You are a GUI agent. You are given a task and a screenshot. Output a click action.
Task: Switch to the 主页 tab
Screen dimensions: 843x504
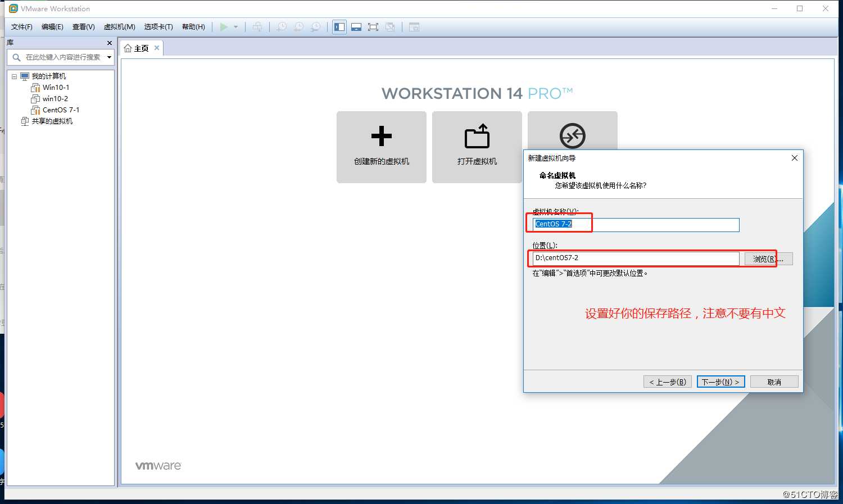(x=141, y=48)
